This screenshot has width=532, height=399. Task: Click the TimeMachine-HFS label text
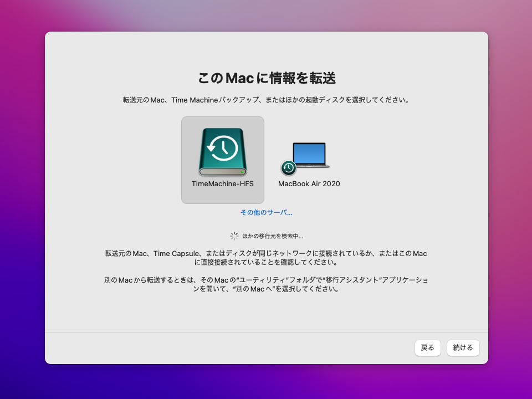coord(223,183)
